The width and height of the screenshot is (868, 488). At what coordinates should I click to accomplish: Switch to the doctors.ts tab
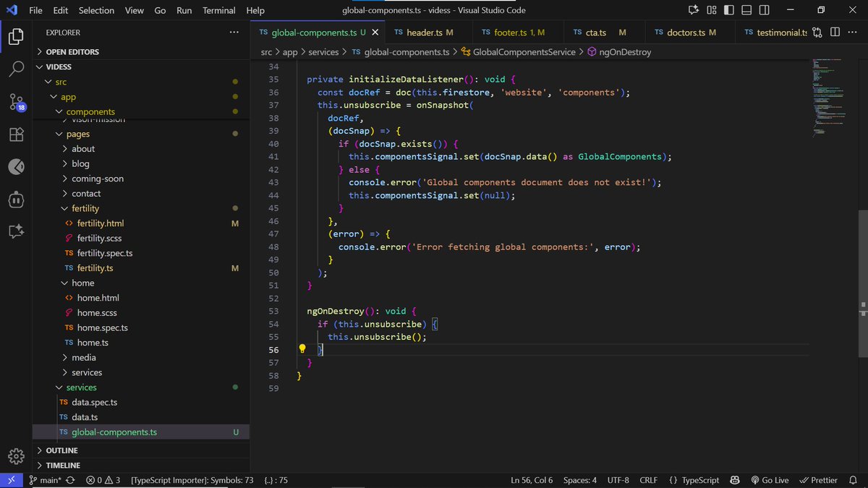pyautogui.click(x=691, y=33)
